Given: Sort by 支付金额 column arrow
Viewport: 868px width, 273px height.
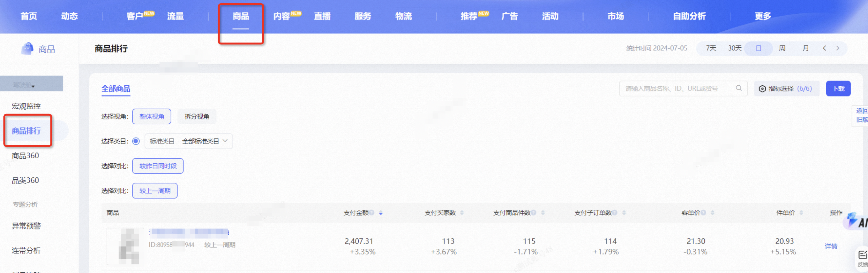Looking at the screenshot, I should pyautogui.click(x=380, y=213).
